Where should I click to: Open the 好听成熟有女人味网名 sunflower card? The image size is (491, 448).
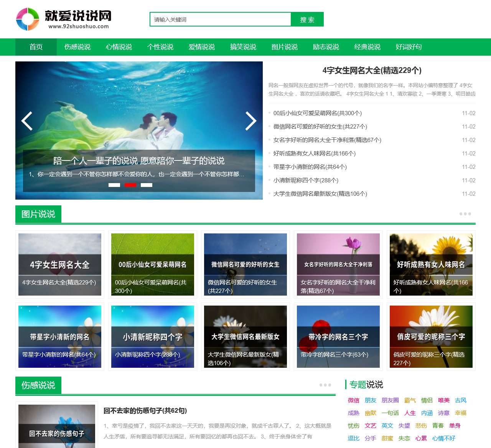(431, 265)
